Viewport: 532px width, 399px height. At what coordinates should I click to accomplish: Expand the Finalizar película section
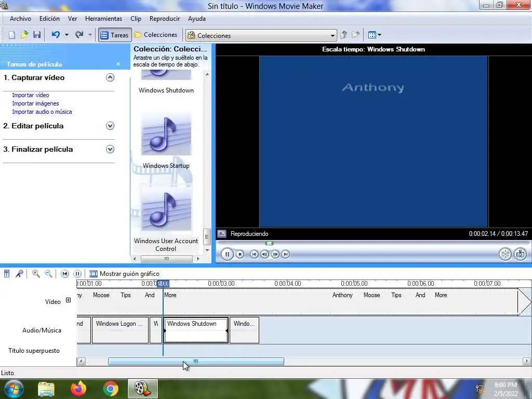tap(110, 149)
